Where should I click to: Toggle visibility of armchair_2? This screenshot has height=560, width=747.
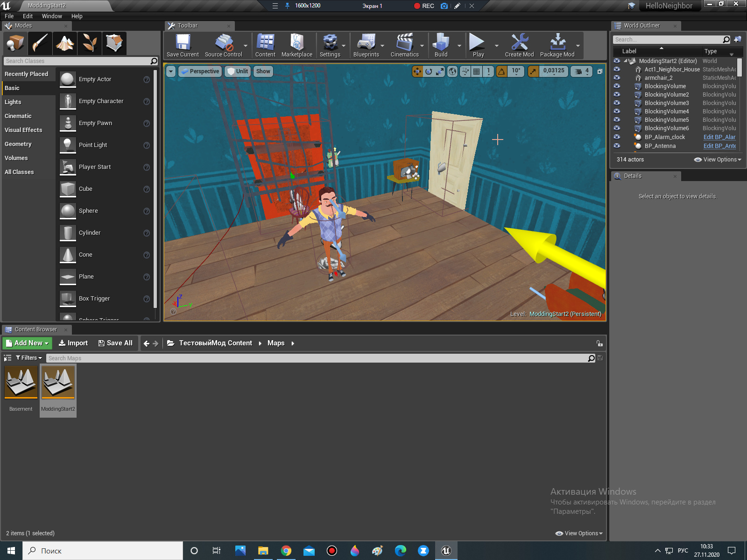pyautogui.click(x=617, y=78)
